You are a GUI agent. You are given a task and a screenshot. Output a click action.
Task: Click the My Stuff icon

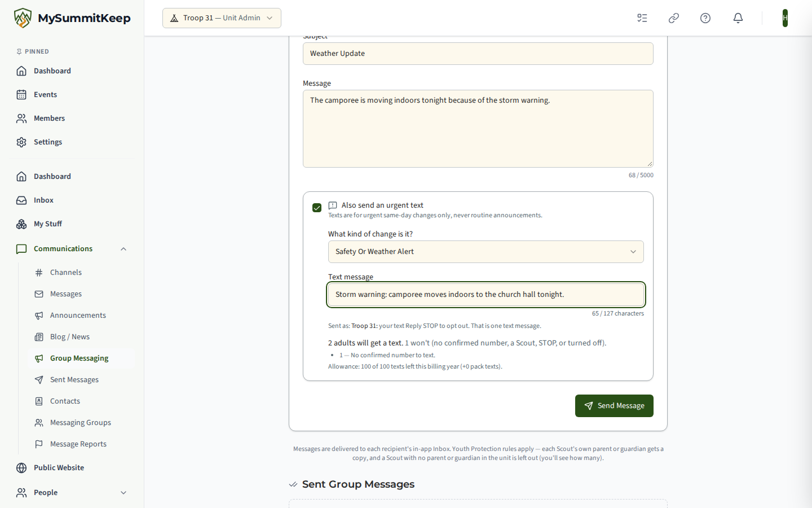pos(21,224)
